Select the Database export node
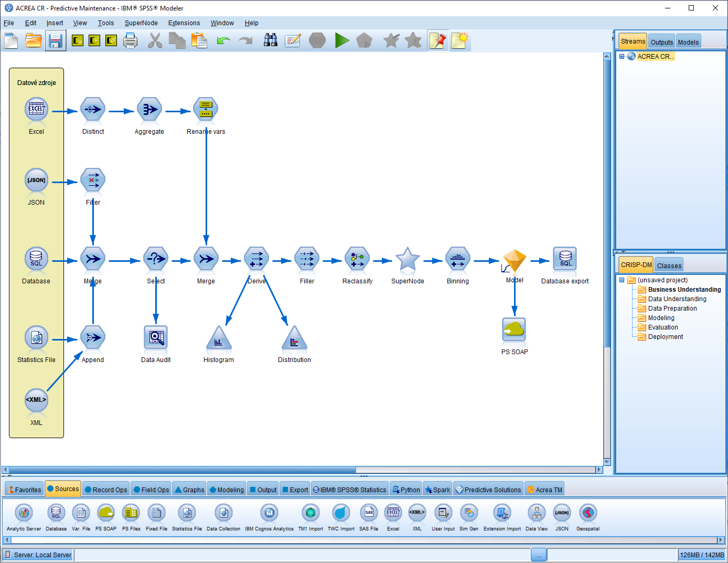 [x=565, y=259]
